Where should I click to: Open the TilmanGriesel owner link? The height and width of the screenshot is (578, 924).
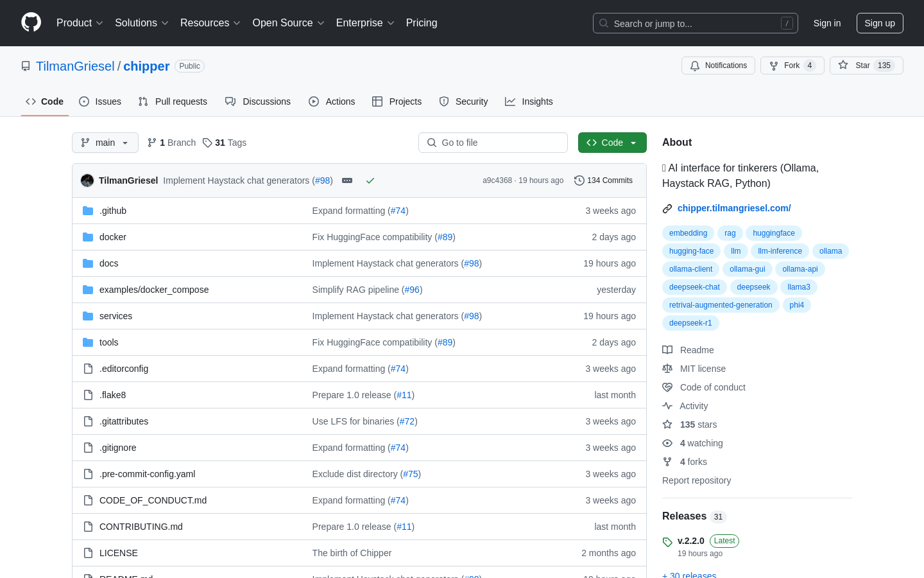click(x=75, y=66)
